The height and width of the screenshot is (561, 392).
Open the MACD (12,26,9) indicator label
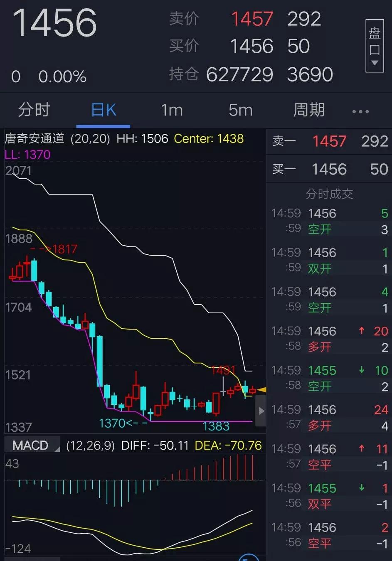(32, 445)
